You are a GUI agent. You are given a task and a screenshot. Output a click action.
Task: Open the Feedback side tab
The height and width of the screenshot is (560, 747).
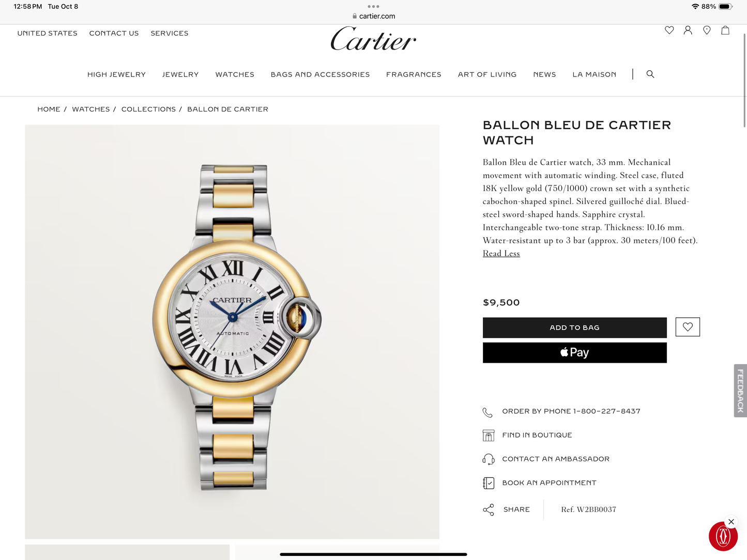pos(740,391)
